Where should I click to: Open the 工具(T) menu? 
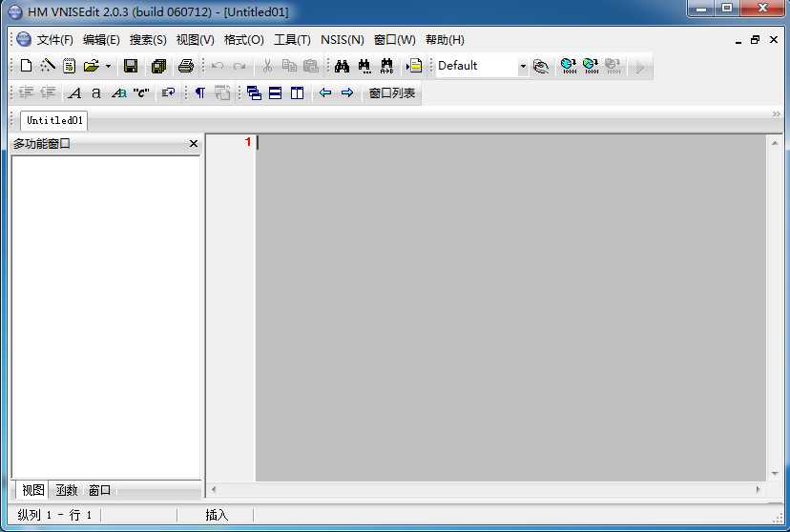point(292,40)
